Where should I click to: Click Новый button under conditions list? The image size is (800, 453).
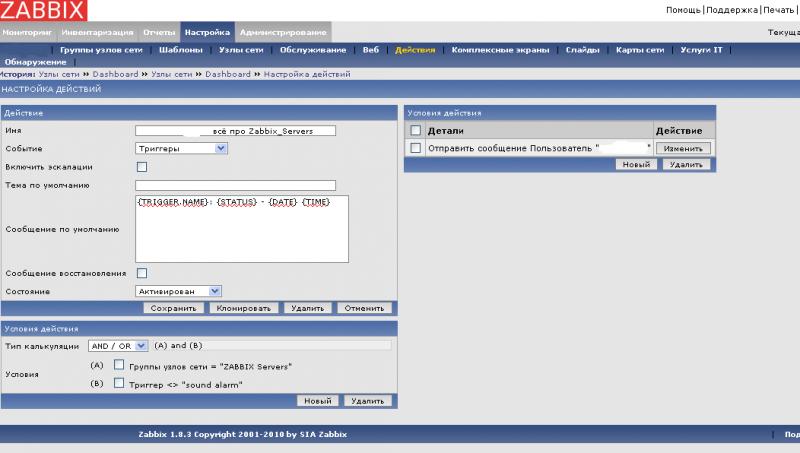(317, 401)
